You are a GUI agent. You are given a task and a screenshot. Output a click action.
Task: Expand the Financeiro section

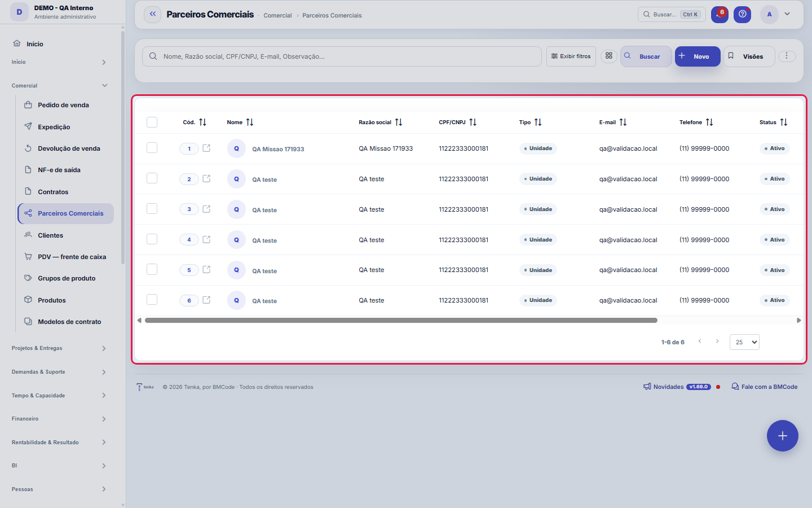pos(59,419)
